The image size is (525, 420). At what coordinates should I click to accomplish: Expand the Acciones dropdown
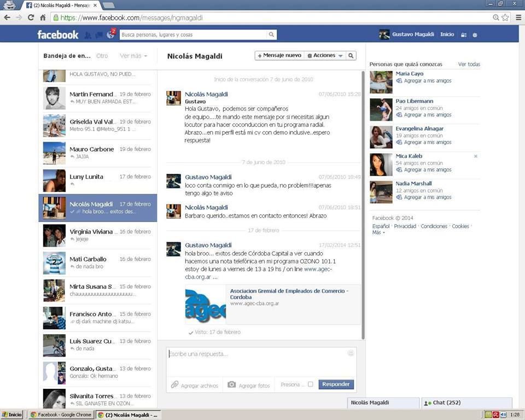coord(325,56)
